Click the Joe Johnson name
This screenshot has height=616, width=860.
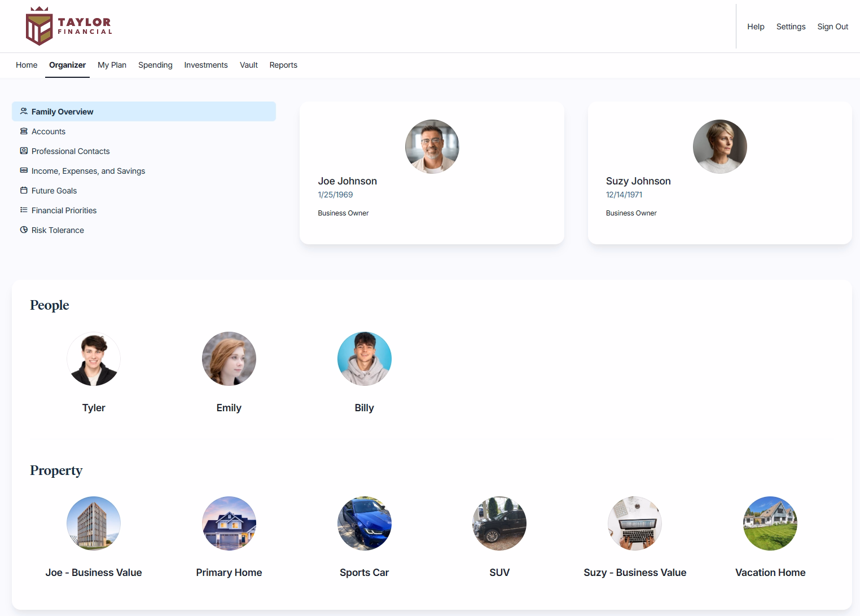pos(347,181)
